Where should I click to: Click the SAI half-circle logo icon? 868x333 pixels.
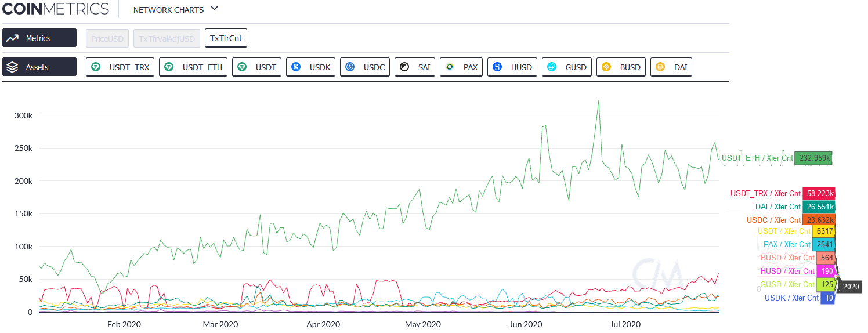tap(405, 67)
